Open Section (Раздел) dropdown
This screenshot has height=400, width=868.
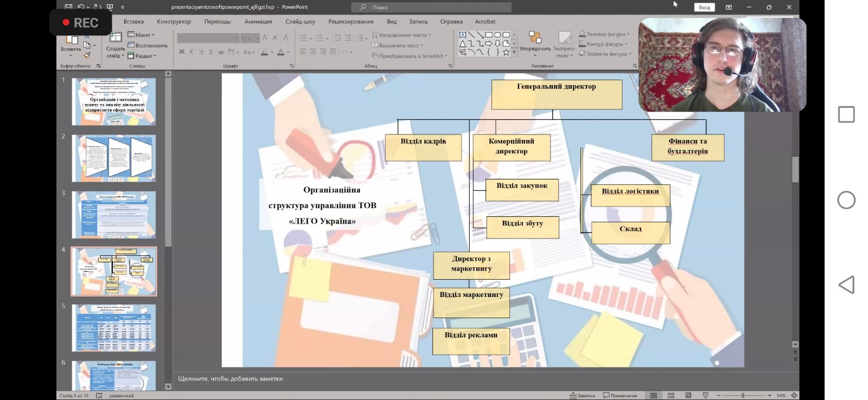point(142,56)
